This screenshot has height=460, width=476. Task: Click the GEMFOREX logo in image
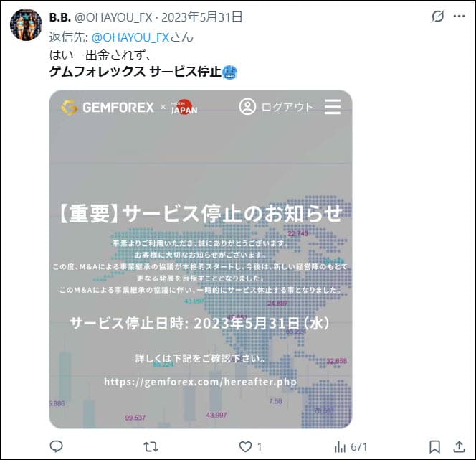pos(108,108)
